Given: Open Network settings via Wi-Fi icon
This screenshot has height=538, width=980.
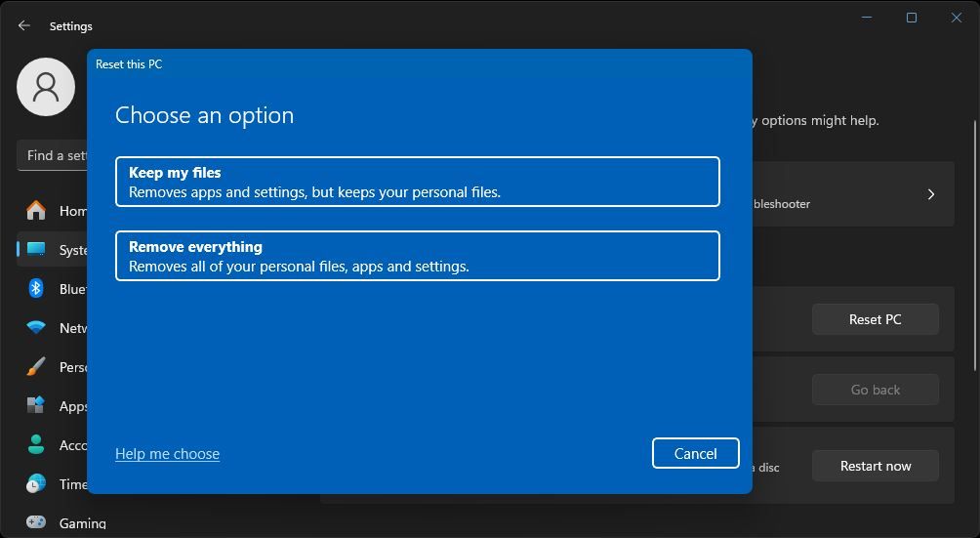Looking at the screenshot, I should point(36,327).
